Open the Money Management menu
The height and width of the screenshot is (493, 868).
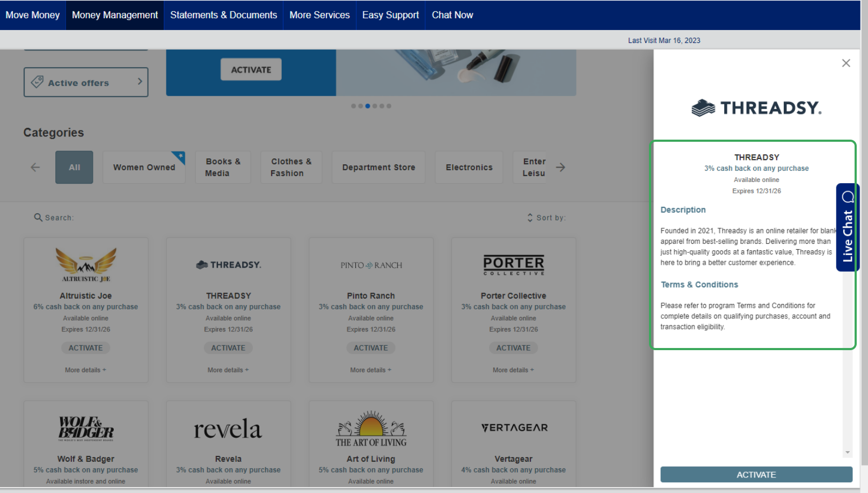pyautogui.click(x=115, y=15)
